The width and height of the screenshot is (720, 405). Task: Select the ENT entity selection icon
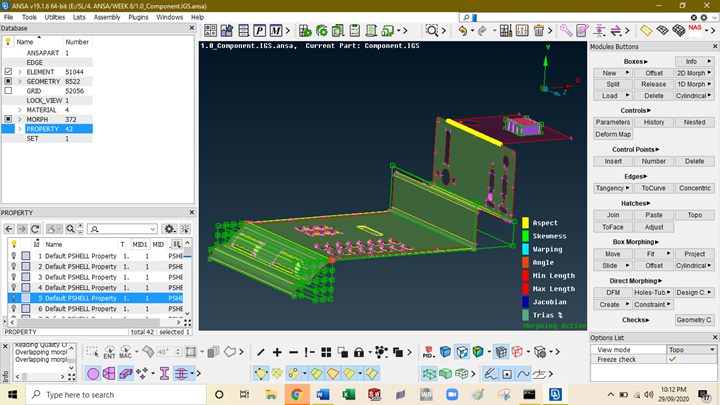(x=109, y=352)
